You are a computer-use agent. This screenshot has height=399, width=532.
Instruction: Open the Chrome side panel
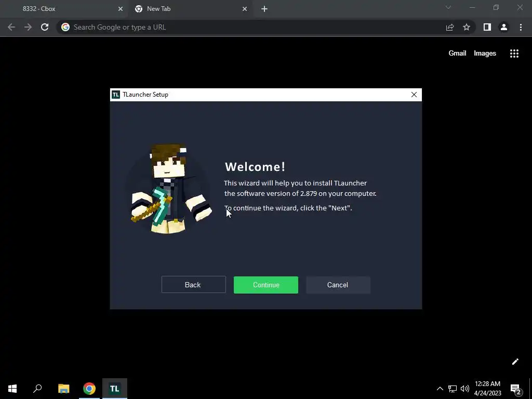point(487,27)
